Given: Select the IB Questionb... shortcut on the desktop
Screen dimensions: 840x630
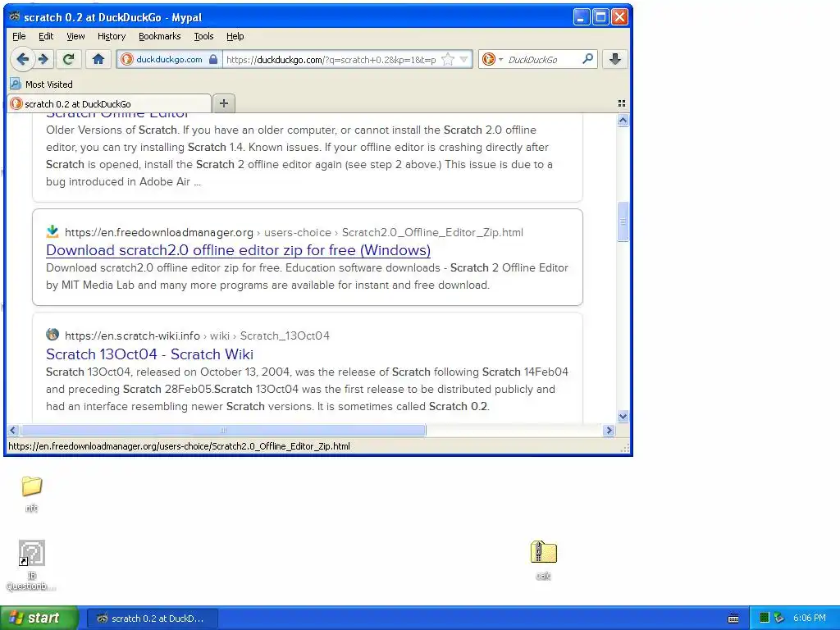Looking at the screenshot, I should pos(32,565).
